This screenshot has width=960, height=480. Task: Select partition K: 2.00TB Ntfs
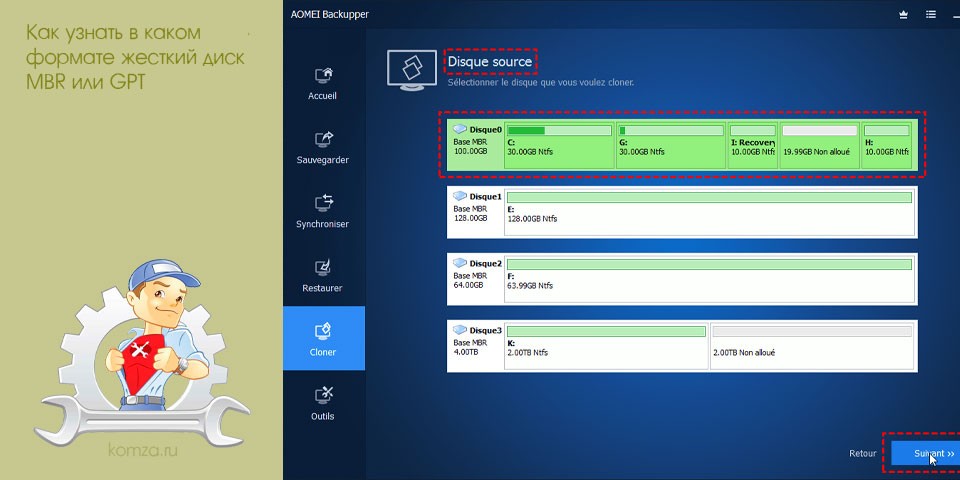(606, 346)
